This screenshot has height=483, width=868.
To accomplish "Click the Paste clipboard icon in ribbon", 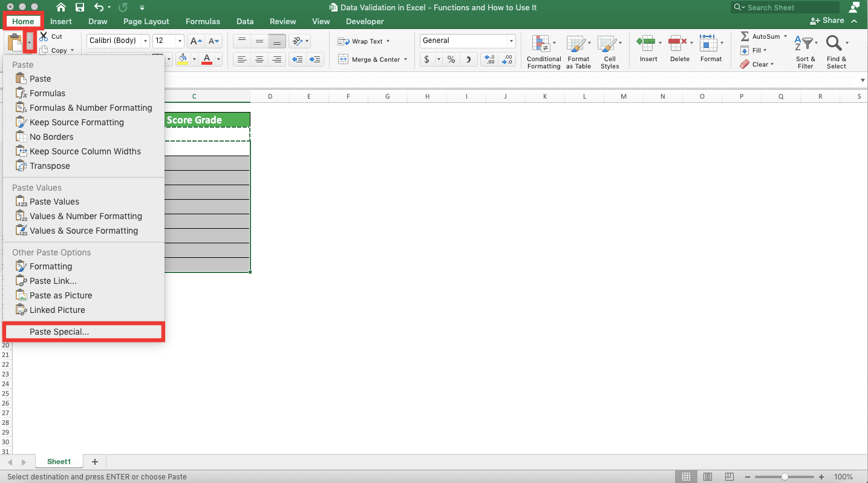I will click(x=15, y=42).
